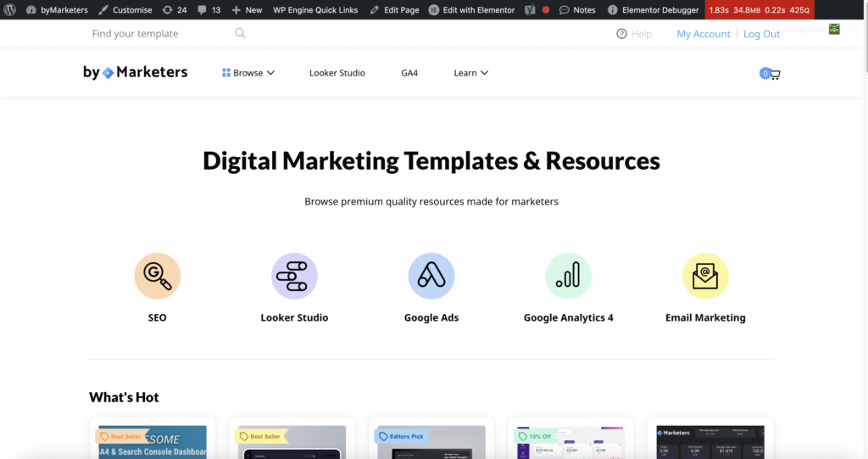Select the Google Ads category icon

coord(431,276)
